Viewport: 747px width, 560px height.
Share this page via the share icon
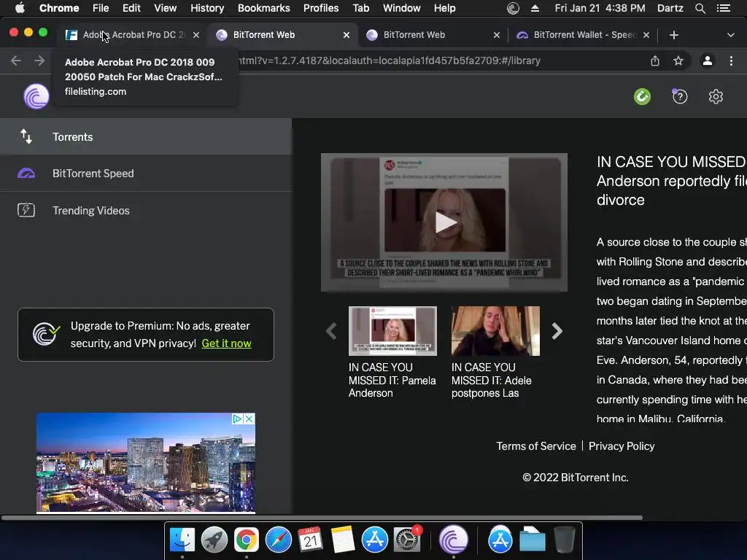pyautogui.click(x=655, y=61)
